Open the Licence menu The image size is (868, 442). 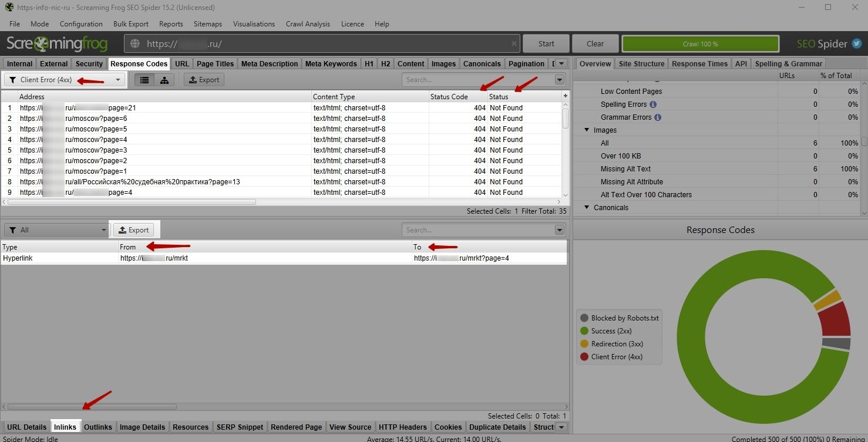click(352, 24)
